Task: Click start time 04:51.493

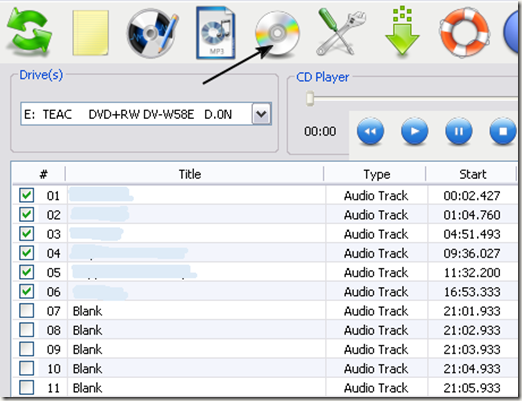Action: click(x=472, y=234)
